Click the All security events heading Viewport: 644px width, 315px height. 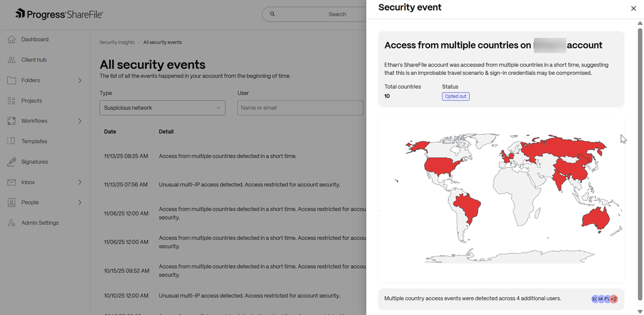152,64
